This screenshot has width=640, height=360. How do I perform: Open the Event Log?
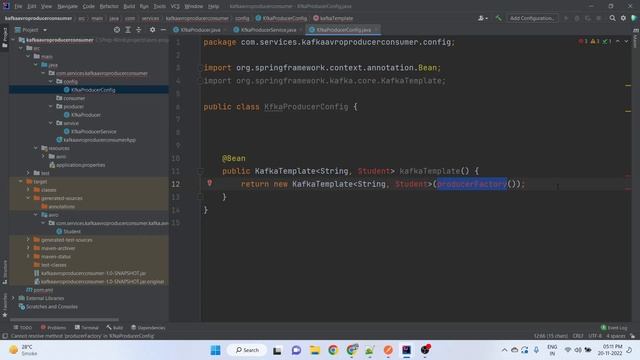614,327
